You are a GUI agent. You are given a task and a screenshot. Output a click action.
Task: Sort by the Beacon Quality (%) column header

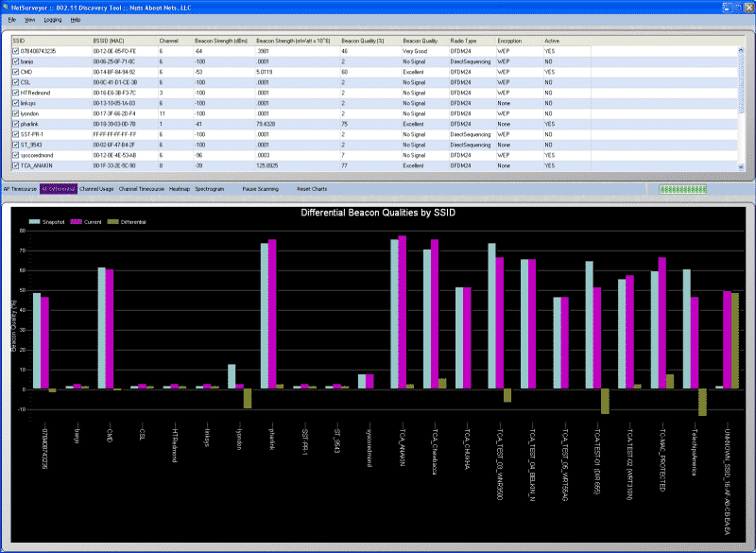[363, 41]
